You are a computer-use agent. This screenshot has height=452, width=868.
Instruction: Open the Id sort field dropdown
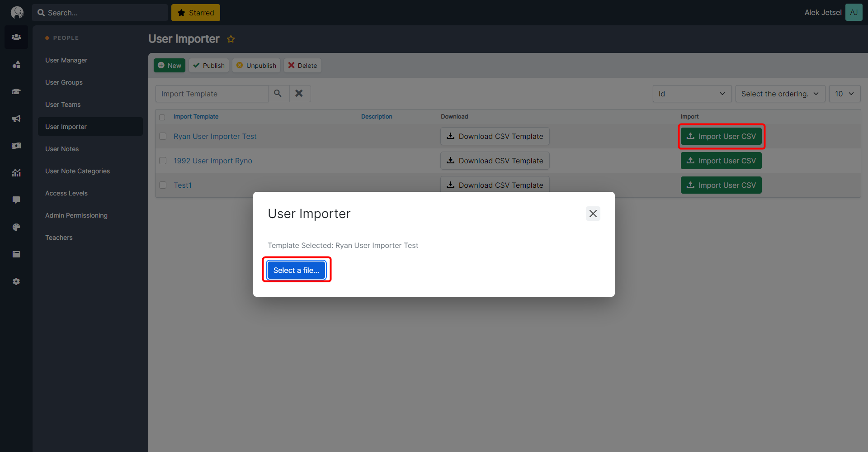692,94
